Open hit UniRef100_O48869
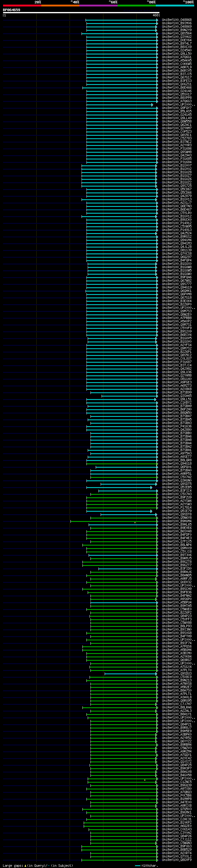This screenshot has height=868, width=197. point(177,26)
